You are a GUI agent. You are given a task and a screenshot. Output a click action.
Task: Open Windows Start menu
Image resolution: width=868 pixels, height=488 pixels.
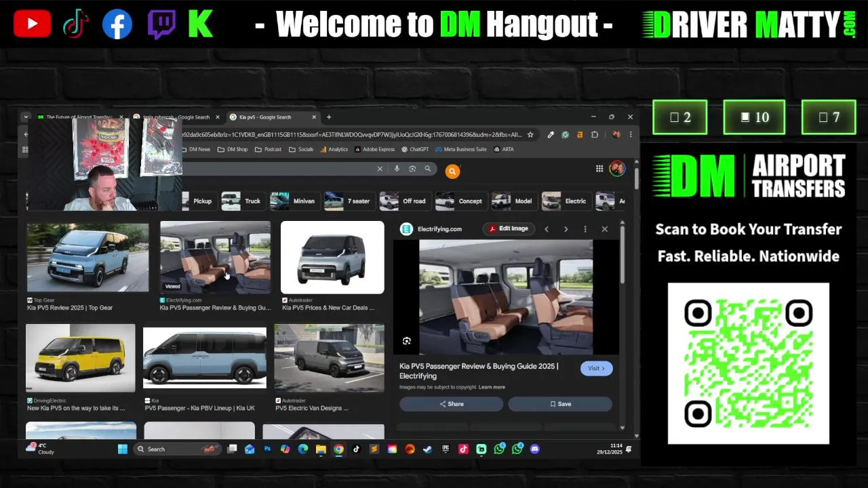point(123,449)
